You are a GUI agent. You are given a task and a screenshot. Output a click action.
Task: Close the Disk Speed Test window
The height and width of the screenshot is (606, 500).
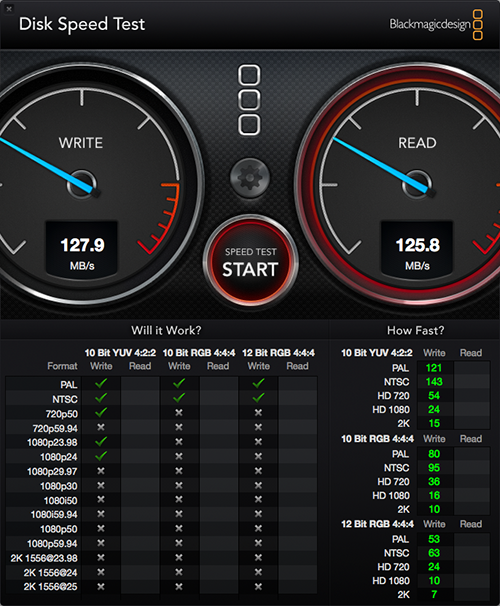9,9
